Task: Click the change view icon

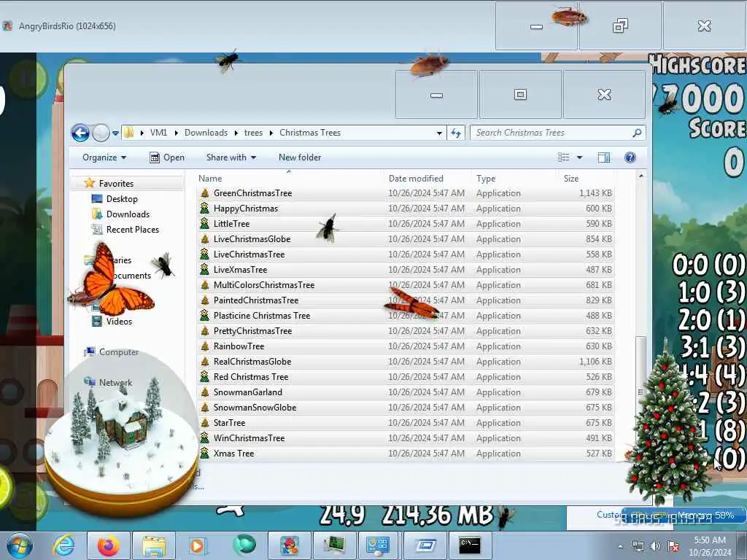Action: click(x=564, y=157)
